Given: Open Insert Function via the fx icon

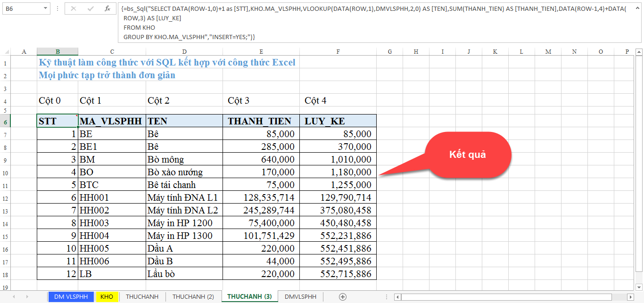Looking at the screenshot, I should click(107, 8).
